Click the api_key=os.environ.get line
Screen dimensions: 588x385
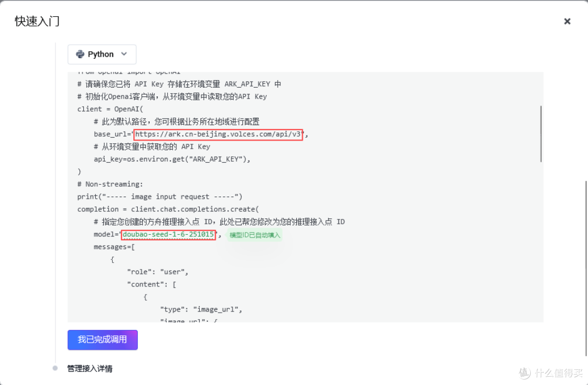[x=171, y=159]
